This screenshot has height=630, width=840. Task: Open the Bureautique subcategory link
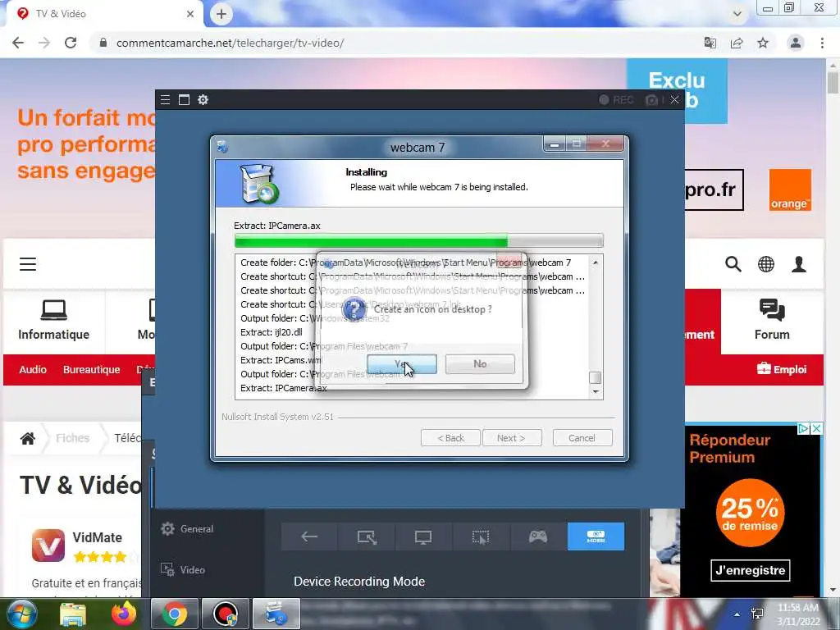click(x=92, y=370)
